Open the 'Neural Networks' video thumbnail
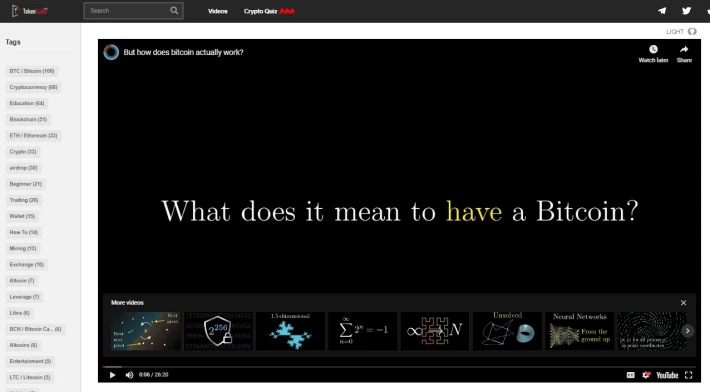Screen dimensions: 710x392 580,330
